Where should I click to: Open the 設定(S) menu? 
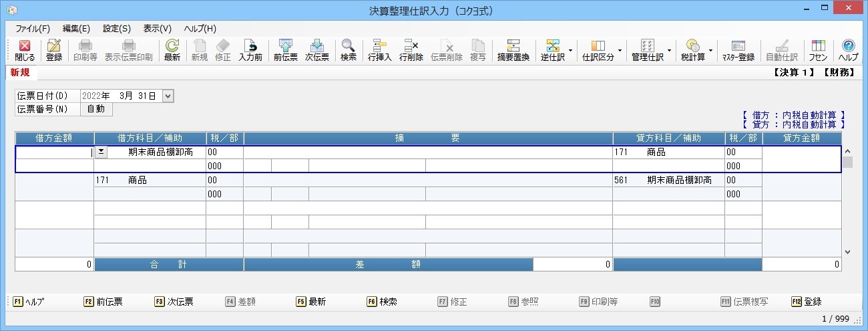pyautogui.click(x=117, y=29)
